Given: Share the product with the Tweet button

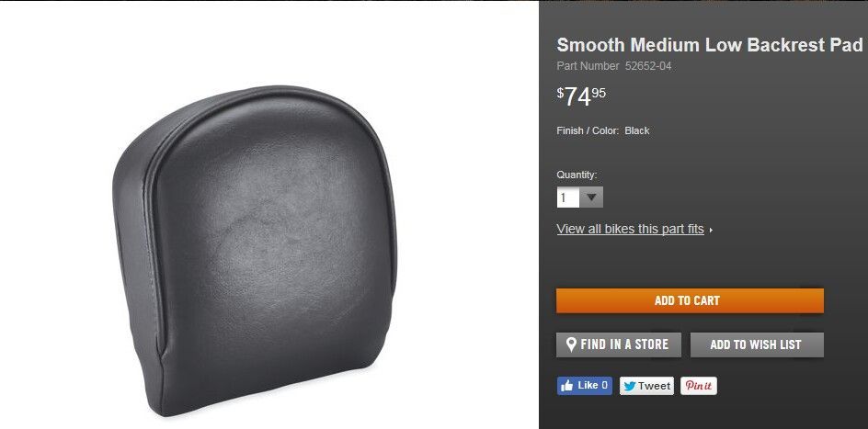Looking at the screenshot, I should (646, 386).
